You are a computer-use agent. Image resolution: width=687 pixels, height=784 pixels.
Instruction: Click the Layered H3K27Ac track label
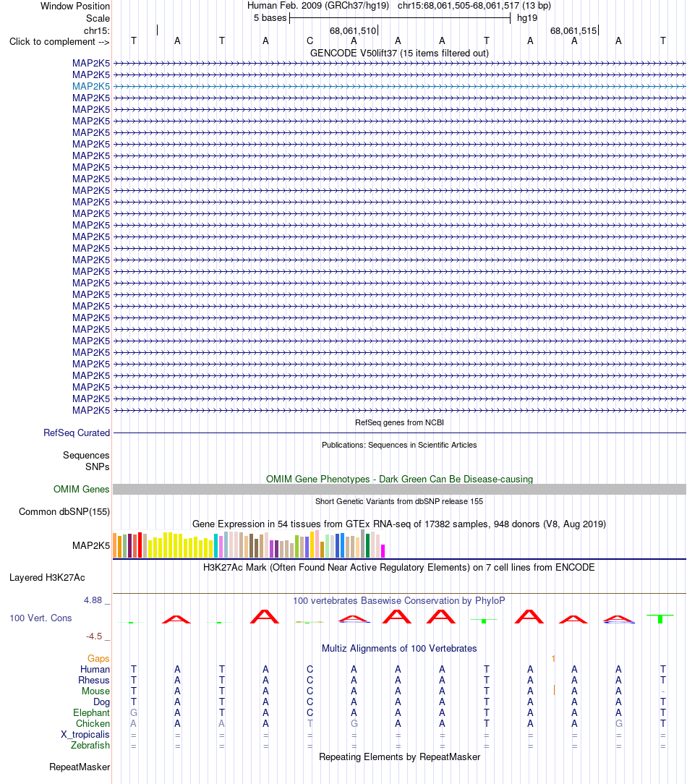[x=47, y=577]
